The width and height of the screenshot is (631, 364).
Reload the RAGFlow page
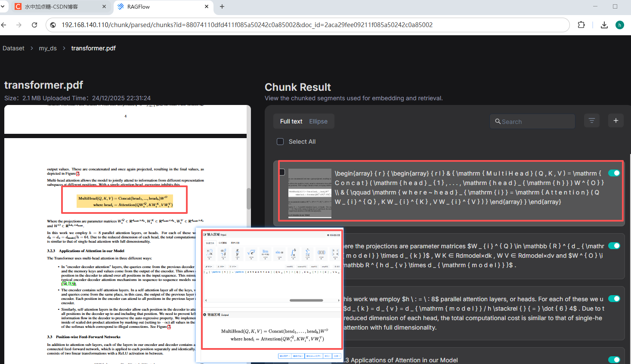[34, 25]
